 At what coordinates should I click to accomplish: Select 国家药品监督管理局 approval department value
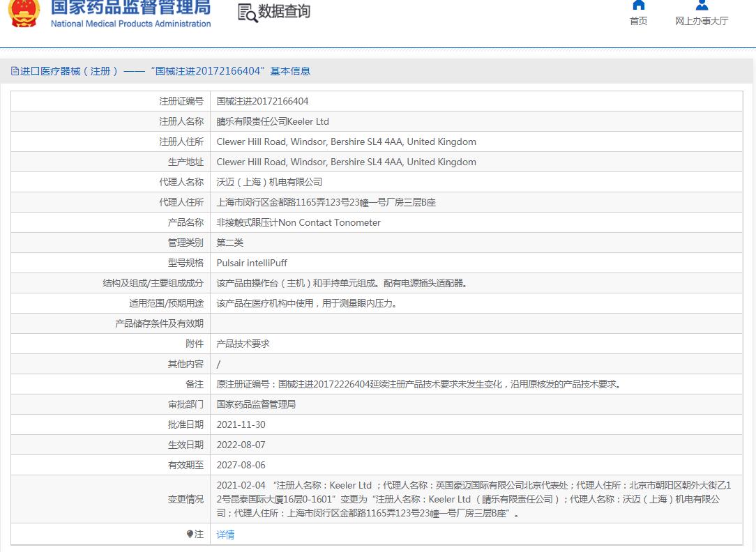click(256, 405)
